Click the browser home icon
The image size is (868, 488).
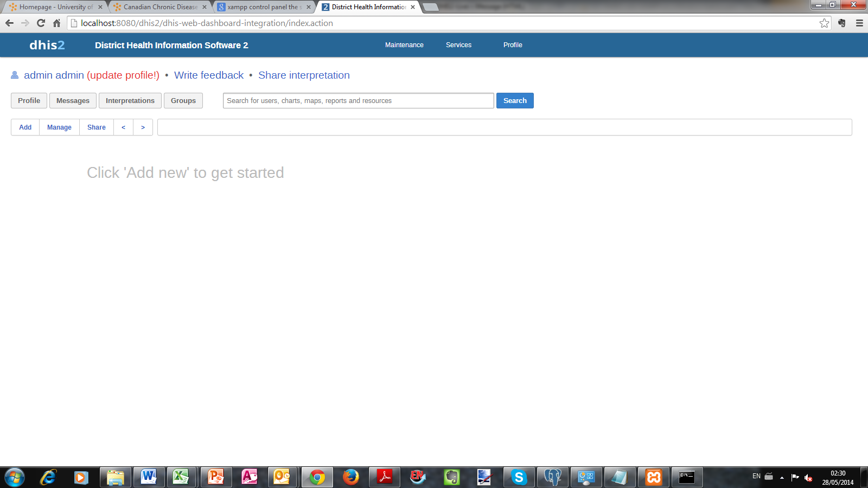point(56,23)
